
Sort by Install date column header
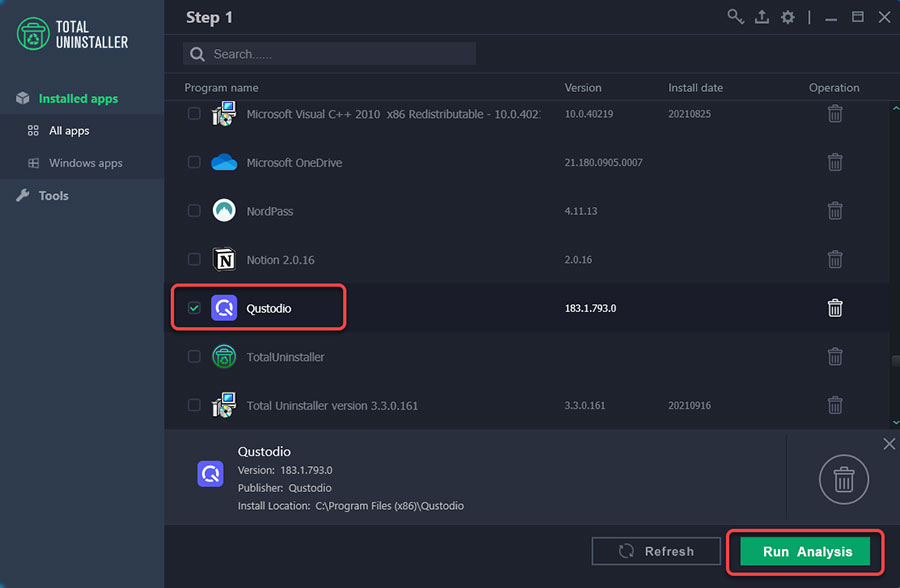pos(695,88)
